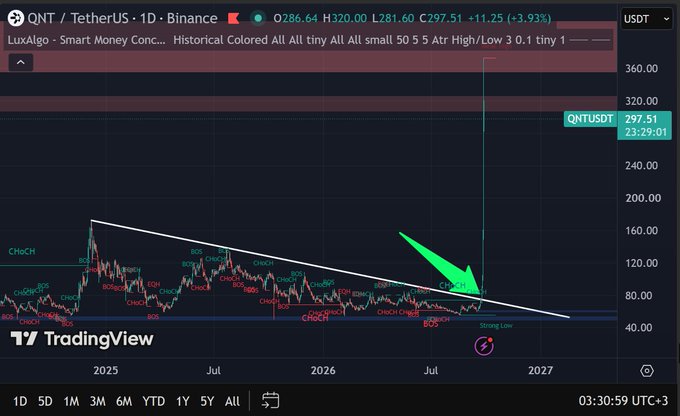The image size is (680, 416).
Task: Select the 5Y time range
Action: pos(207,401)
